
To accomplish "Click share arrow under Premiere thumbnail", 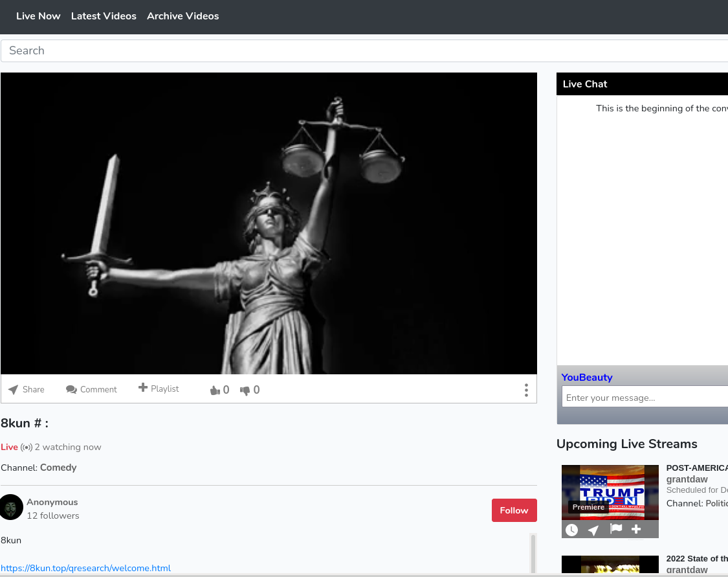I will 593,530.
